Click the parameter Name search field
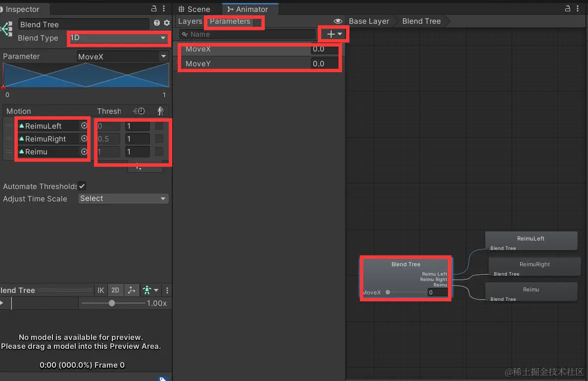 click(248, 34)
